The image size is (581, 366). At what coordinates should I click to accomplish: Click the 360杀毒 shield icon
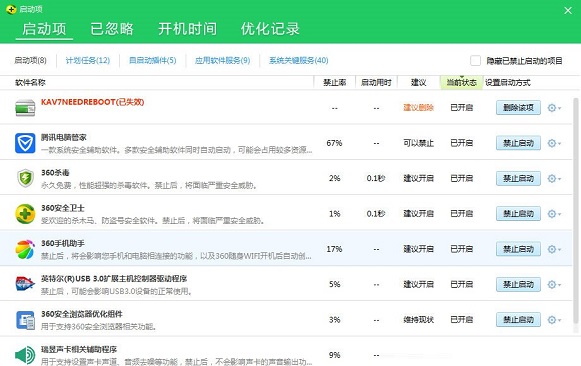[25, 178]
